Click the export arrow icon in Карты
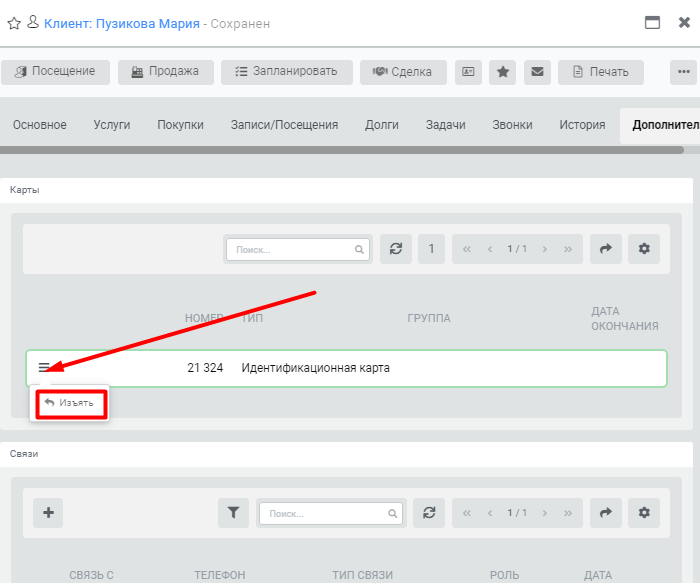This screenshot has height=583, width=700. point(606,249)
